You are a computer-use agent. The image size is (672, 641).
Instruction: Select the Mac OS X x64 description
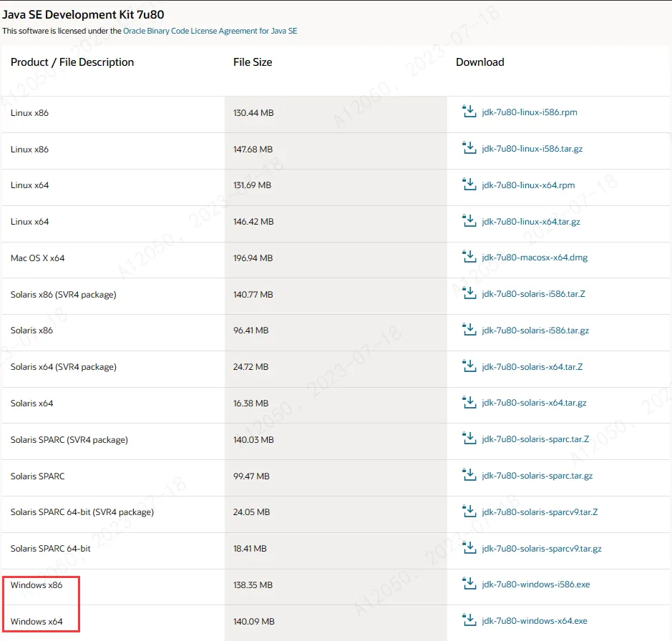[38, 258]
